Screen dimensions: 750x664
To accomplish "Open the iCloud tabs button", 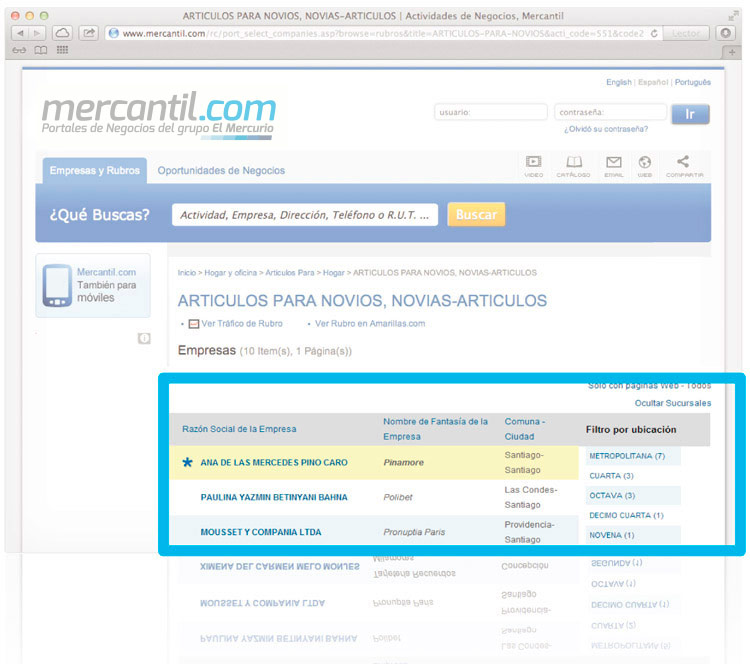I will tap(62, 33).
